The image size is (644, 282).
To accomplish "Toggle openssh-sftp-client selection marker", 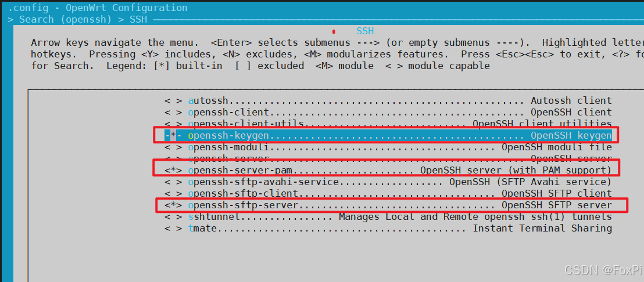I will point(173,193).
